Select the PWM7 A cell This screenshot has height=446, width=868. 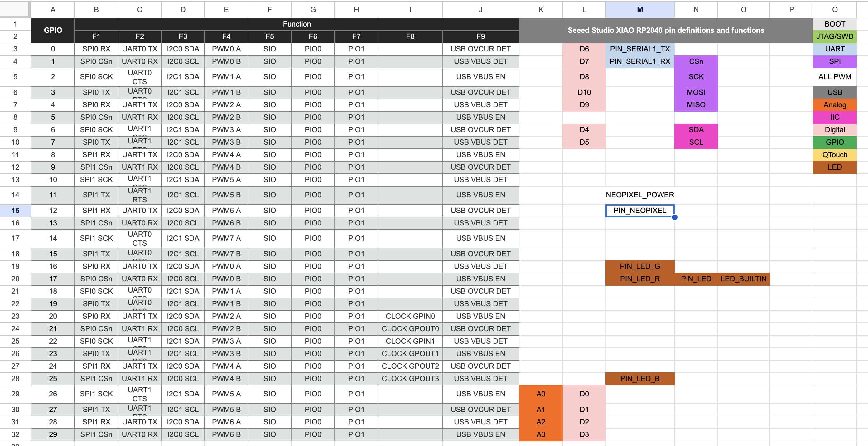226,238
